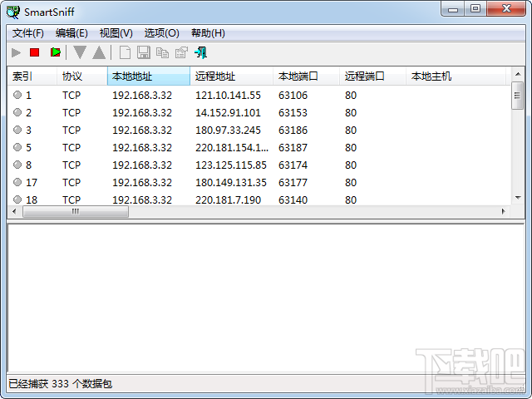Click the downward triangle toolbar icon
Screen dimensions: 532x399
(x=80, y=52)
